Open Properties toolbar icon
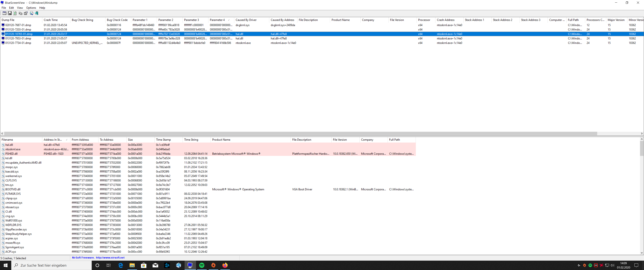The width and height of the screenshot is (644, 270). [26, 13]
